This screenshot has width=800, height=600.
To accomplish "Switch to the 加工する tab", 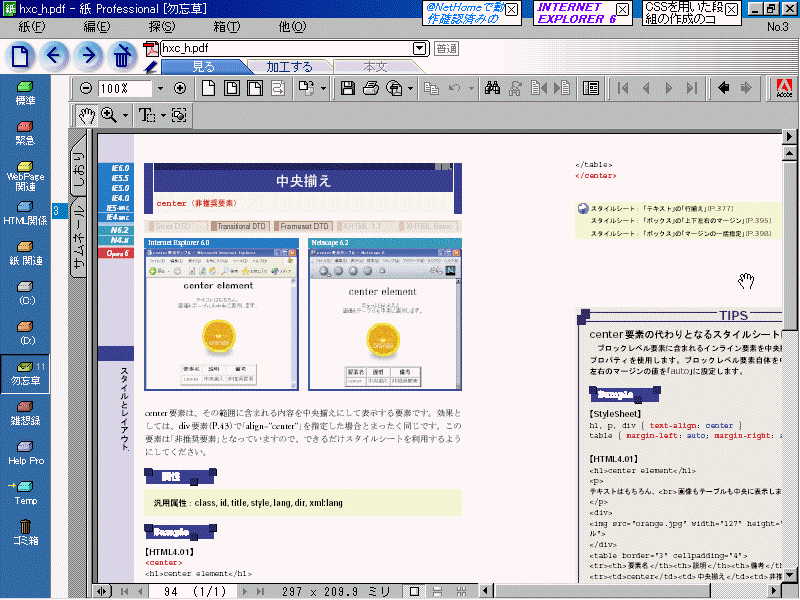I will coord(288,67).
